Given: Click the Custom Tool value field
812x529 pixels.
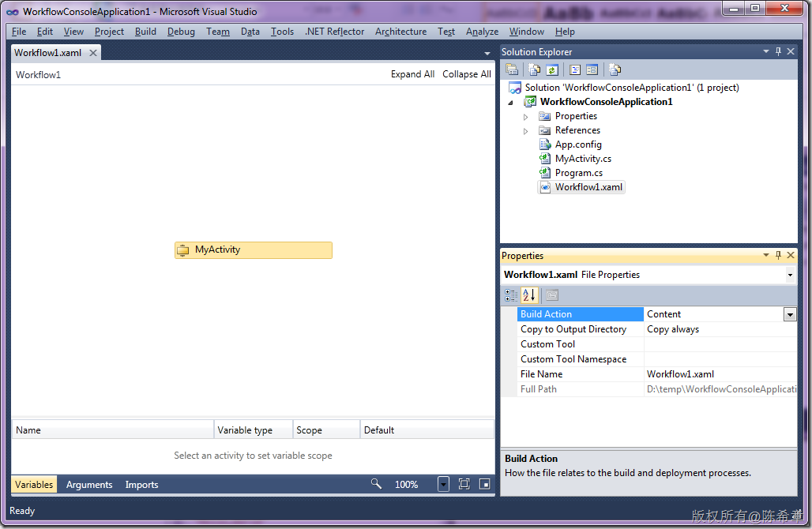Looking at the screenshot, I should click(x=720, y=344).
